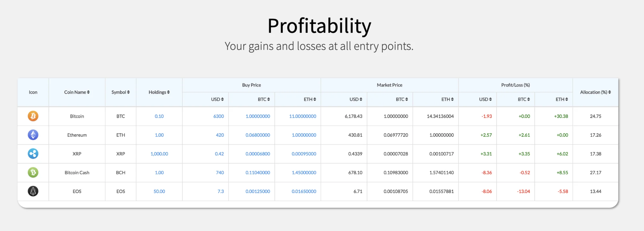This screenshot has height=231, width=644.
Task: Click the Ethereum coin icon
Action: point(33,135)
